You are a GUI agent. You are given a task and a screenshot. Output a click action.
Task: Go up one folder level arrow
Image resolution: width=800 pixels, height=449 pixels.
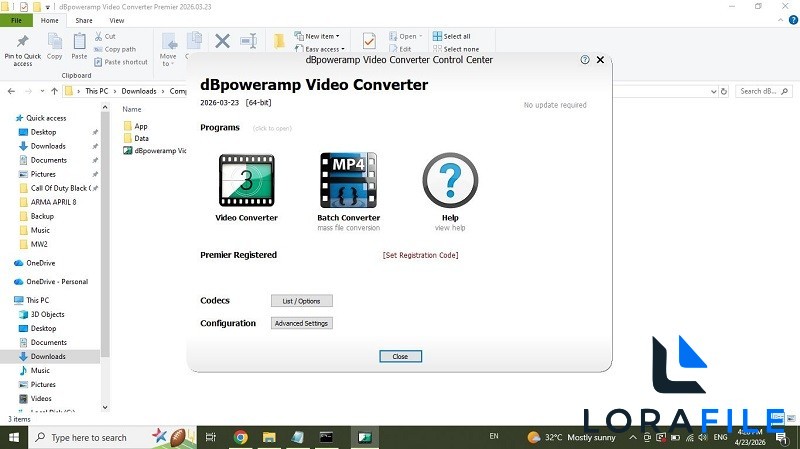click(x=55, y=91)
